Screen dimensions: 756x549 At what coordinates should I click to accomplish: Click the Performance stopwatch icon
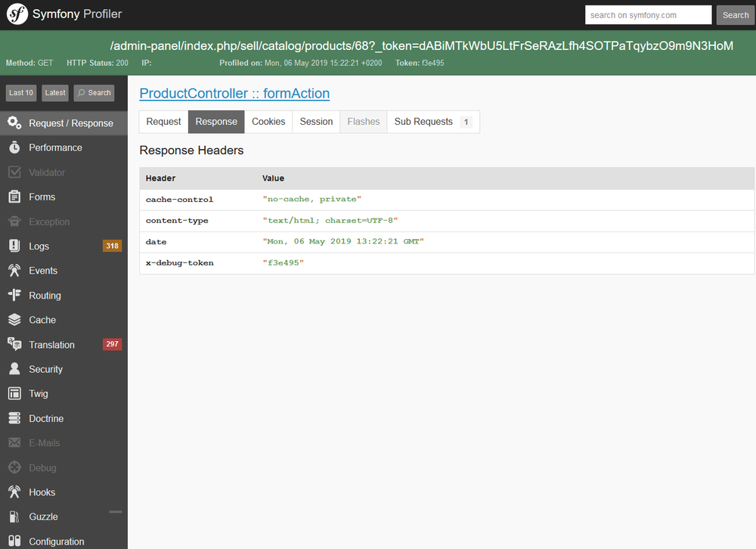(14, 147)
